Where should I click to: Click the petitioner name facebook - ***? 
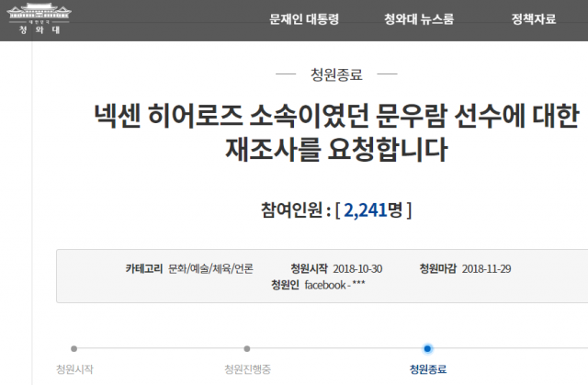click(334, 285)
